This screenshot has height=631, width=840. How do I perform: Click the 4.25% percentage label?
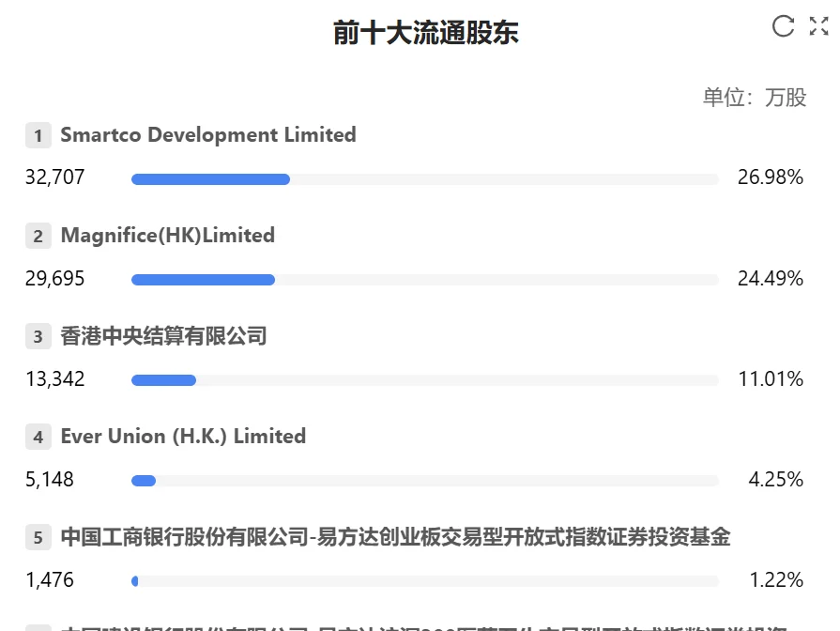tap(776, 480)
